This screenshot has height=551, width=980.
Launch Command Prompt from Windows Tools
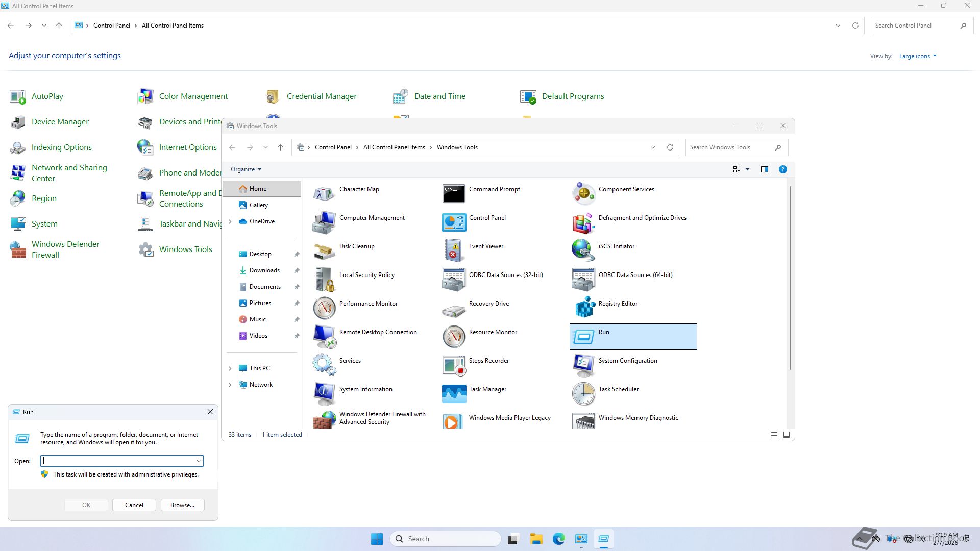click(454, 193)
